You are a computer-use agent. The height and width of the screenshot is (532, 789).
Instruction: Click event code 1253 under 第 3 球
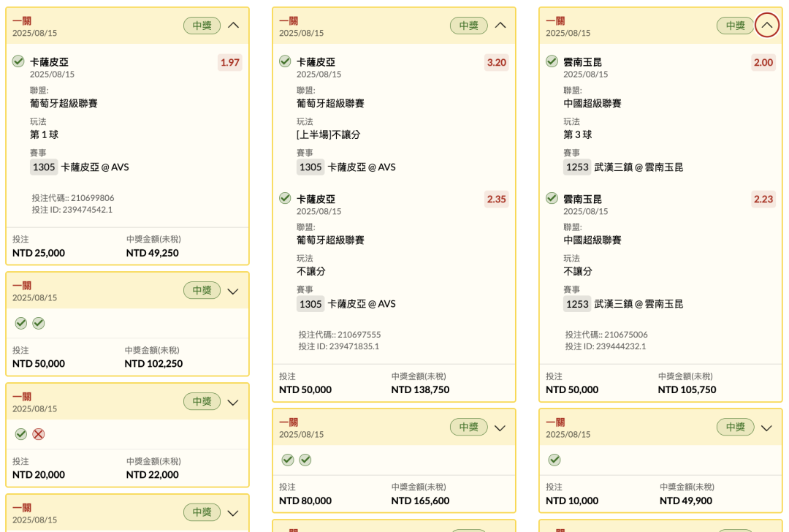pyautogui.click(x=577, y=167)
